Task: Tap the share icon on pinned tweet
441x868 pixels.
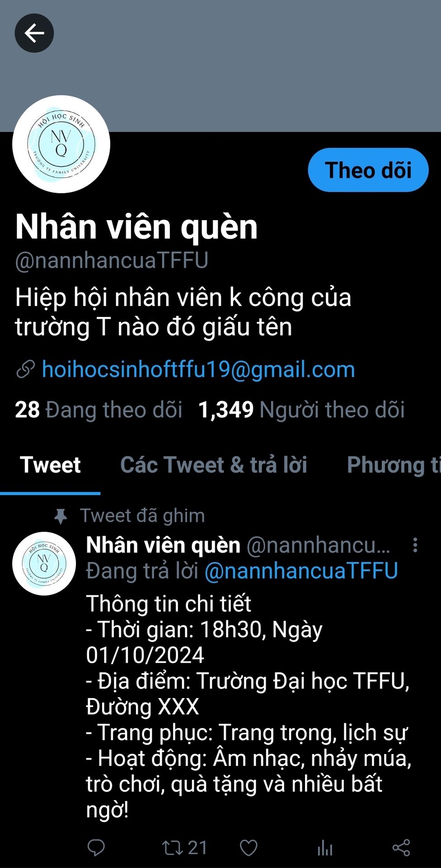Action: pos(401,848)
